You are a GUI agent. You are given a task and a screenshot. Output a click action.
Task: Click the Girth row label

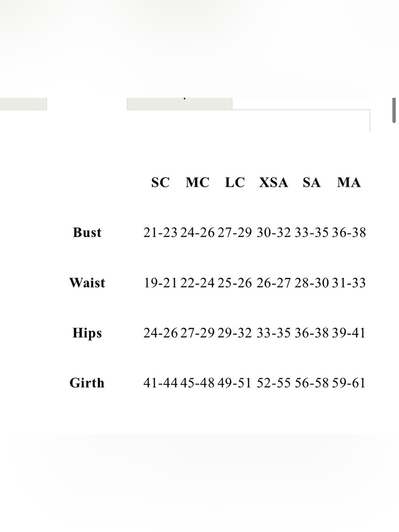(x=87, y=383)
